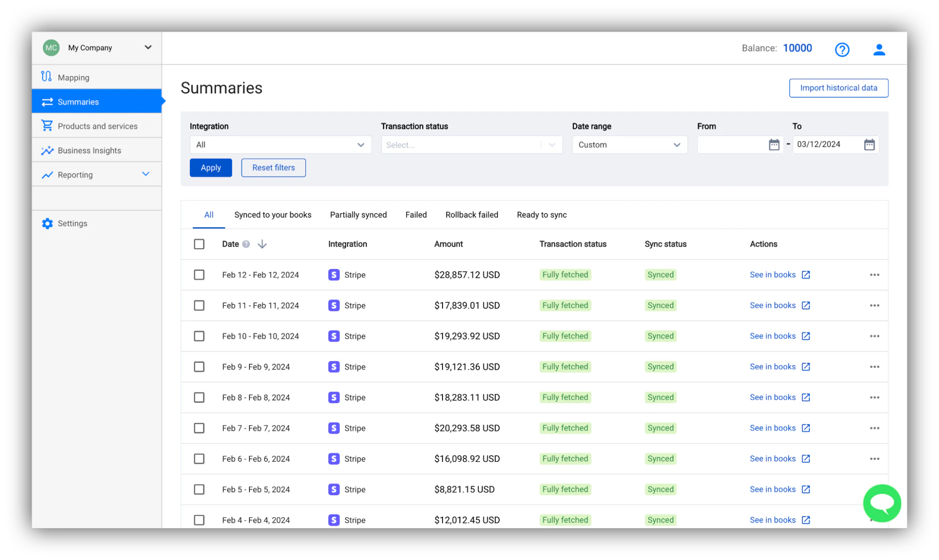This screenshot has height=560, width=939.
Task: Click the Settings gear icon in sidebar
Action: (x=47, y=223)
